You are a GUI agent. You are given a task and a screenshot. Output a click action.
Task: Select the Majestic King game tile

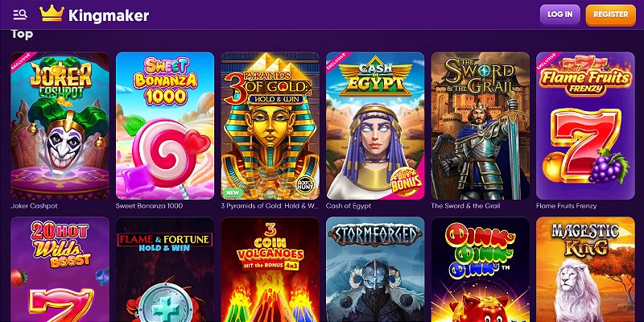(585, 270)
